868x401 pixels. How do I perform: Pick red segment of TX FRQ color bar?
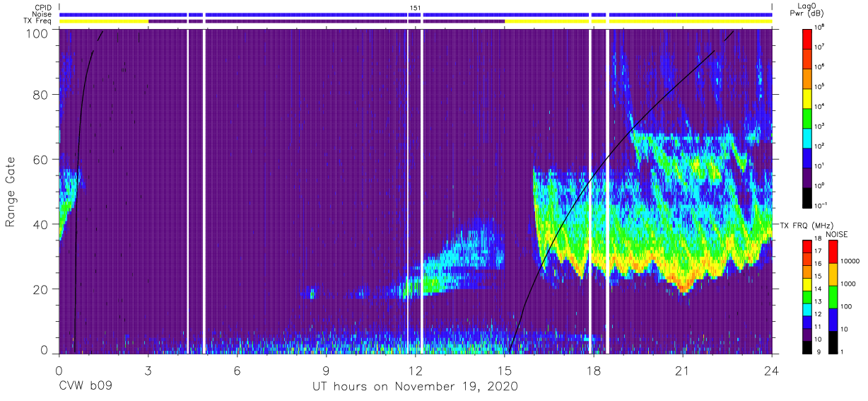tap(809, 247)
